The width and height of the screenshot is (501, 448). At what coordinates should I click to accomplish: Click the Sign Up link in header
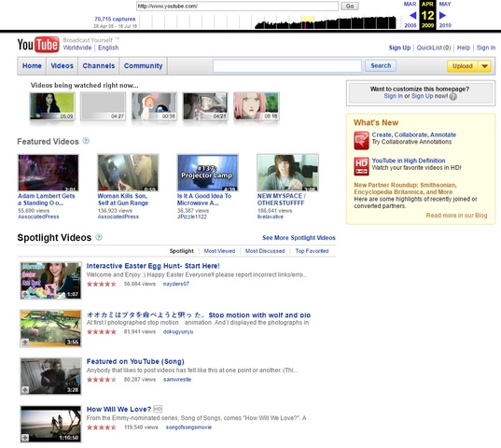[x=399, y=48]
